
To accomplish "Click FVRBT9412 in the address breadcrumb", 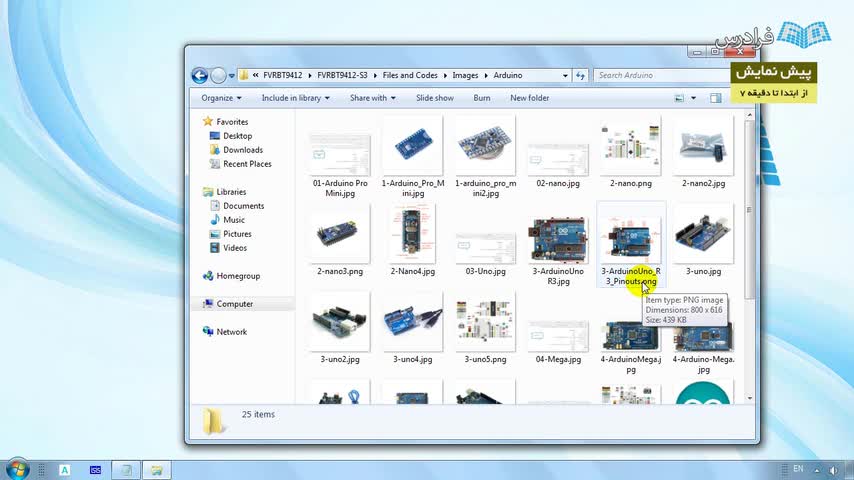I will point(283,76).
